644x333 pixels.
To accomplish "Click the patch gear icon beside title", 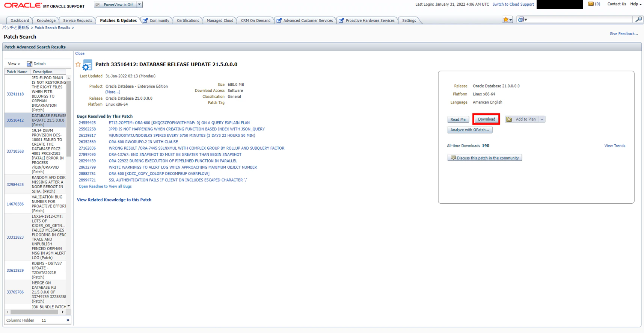I will 87,65.
